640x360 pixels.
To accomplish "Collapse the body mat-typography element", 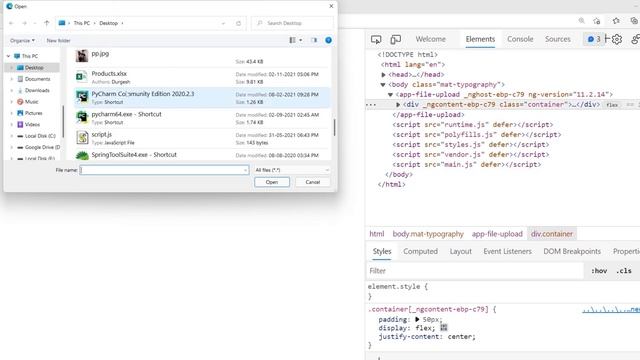I will tap(383, 84).
